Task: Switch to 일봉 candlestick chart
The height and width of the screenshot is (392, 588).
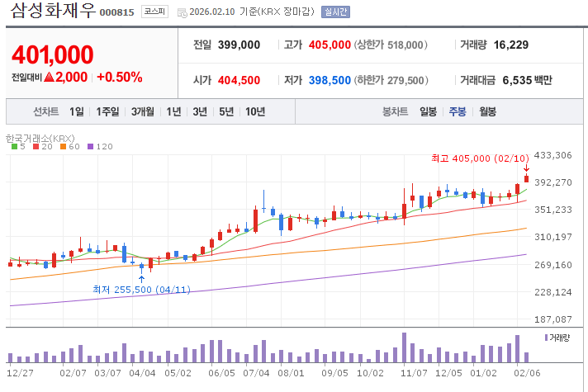Action: pos(428,111)
